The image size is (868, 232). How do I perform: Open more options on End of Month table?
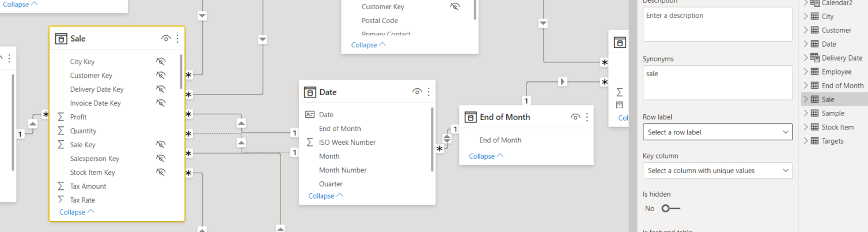pos(587,117)
